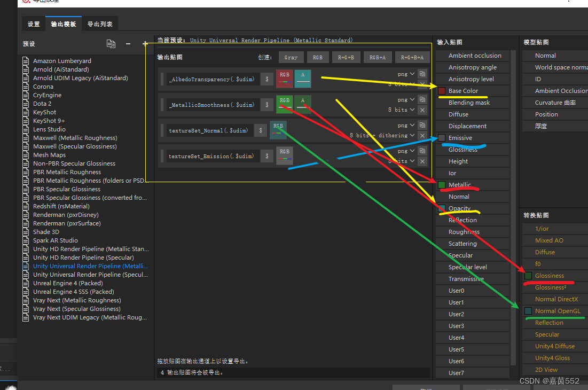Click the RGB channel swatch of textureSet_Normal
The width and height of the screenshot is (588, 390).
click(x=278, y=130)
